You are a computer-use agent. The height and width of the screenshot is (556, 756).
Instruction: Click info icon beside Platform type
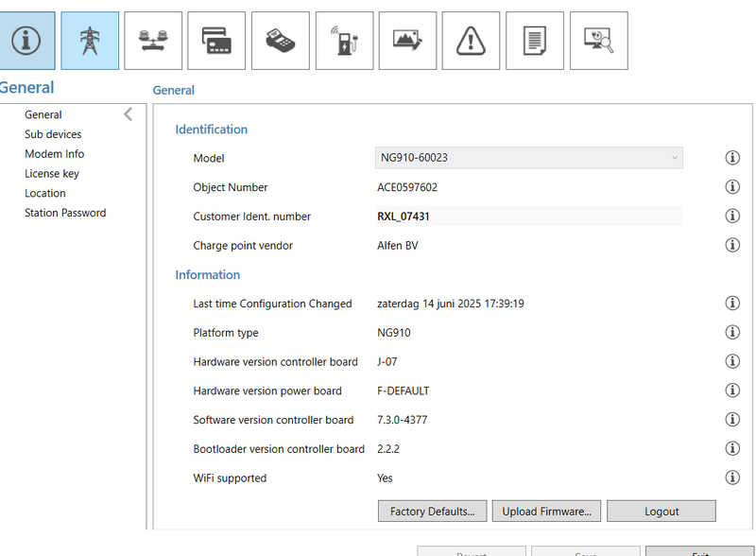pos(732,332)
